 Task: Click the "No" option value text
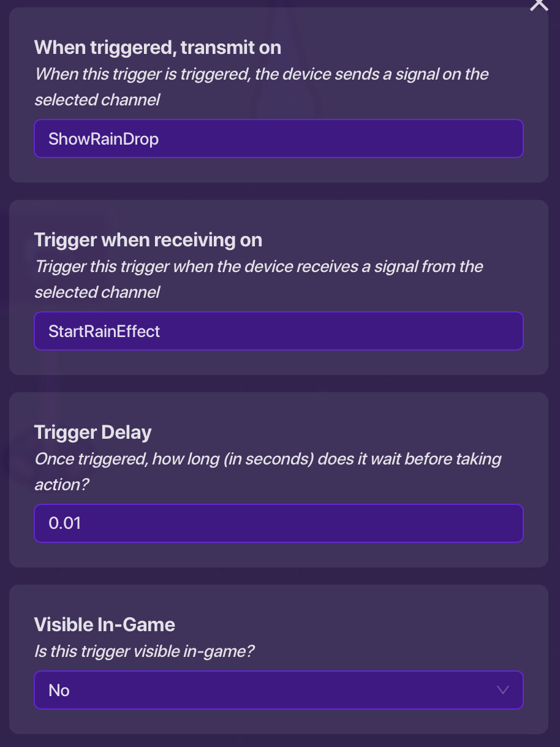59,691
